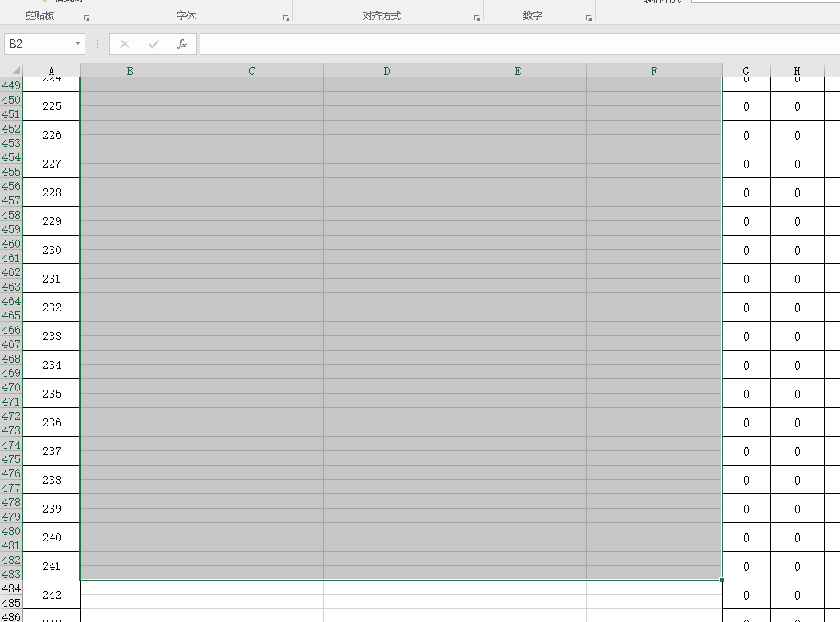840x622 pixels.
Task: Click cell containing 238
Action: tap(51, 480)
